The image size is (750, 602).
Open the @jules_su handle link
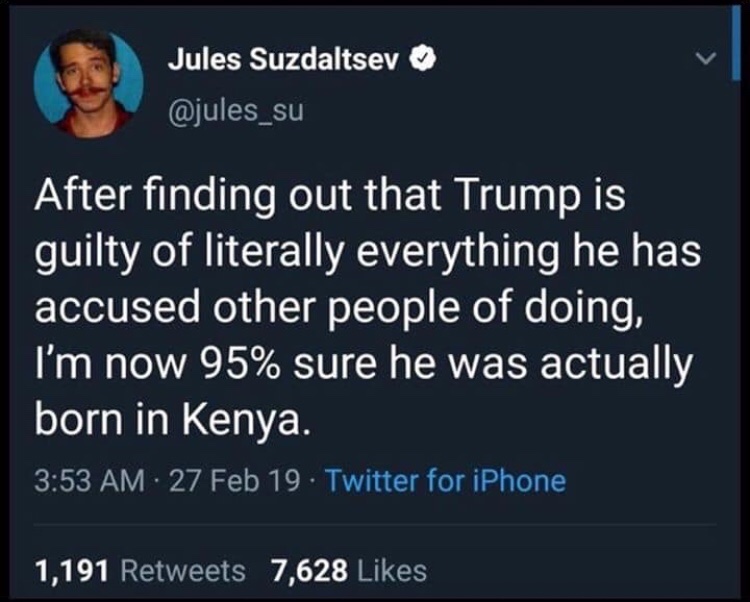(229, 107)
